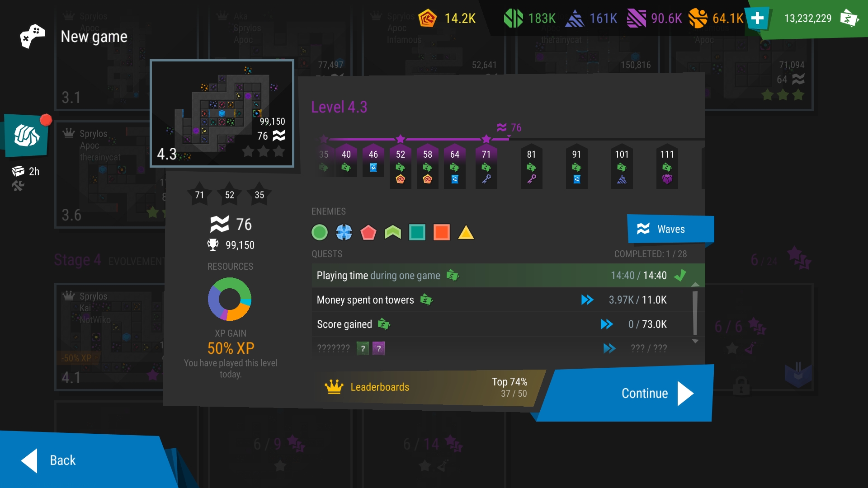Tap the gamepad New game icon
868x488 pixels.
33,36
